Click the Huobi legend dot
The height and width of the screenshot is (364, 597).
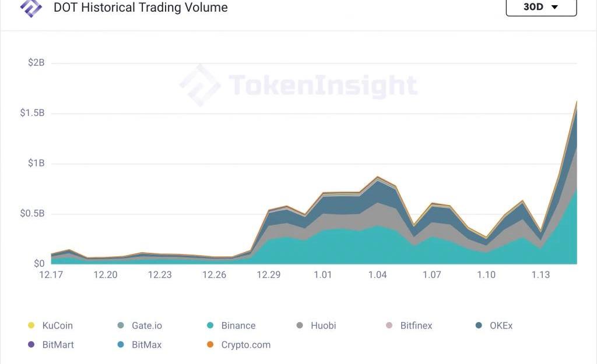click(x=300, y=326)
